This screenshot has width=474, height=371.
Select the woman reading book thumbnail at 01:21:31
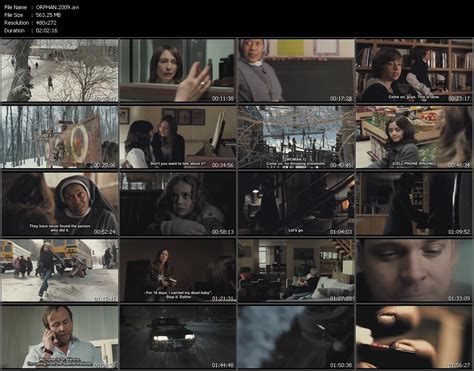pos(177,270)
